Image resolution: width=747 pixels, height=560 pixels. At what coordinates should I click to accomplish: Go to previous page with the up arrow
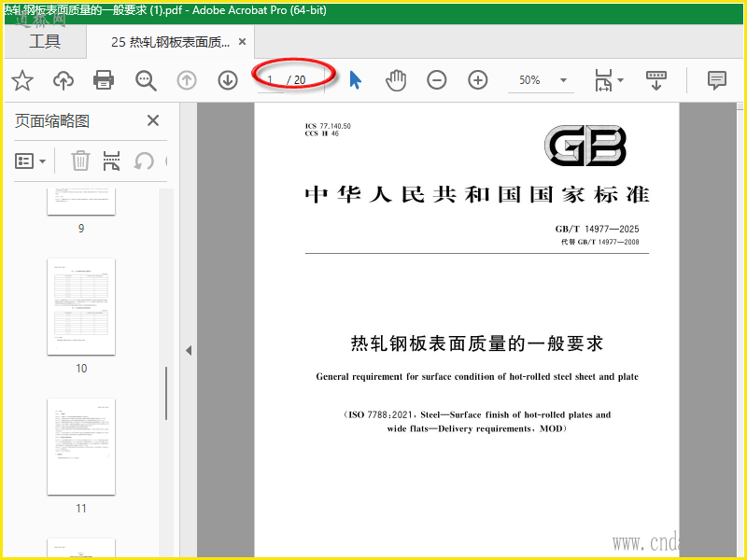coord(187,80)
